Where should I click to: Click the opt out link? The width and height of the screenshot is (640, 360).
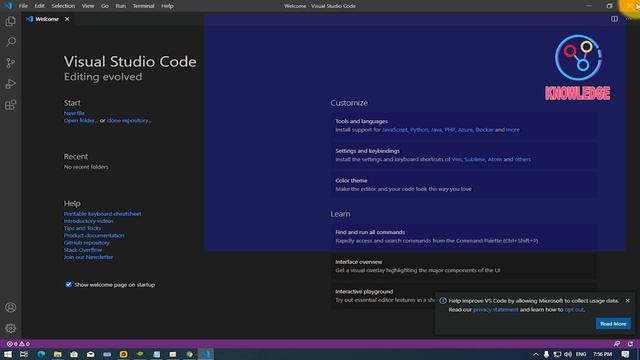[574, 310]
